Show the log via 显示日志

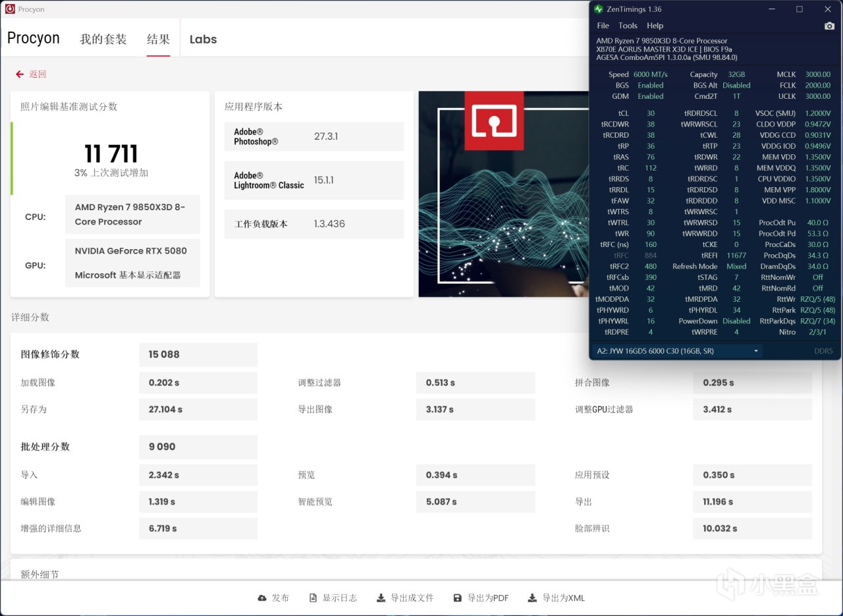coord(333,598)
